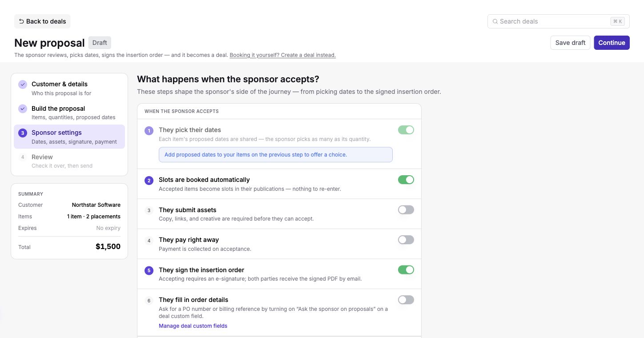Enable They fill in order details switch
This screenshot has width=644, height=338.
406,300
